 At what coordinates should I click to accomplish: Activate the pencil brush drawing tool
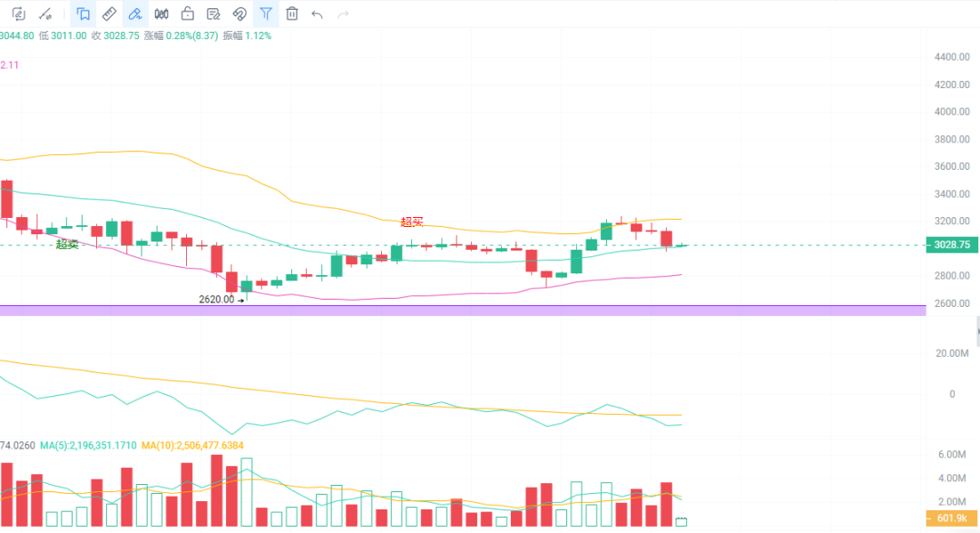(x=134, y=14)
